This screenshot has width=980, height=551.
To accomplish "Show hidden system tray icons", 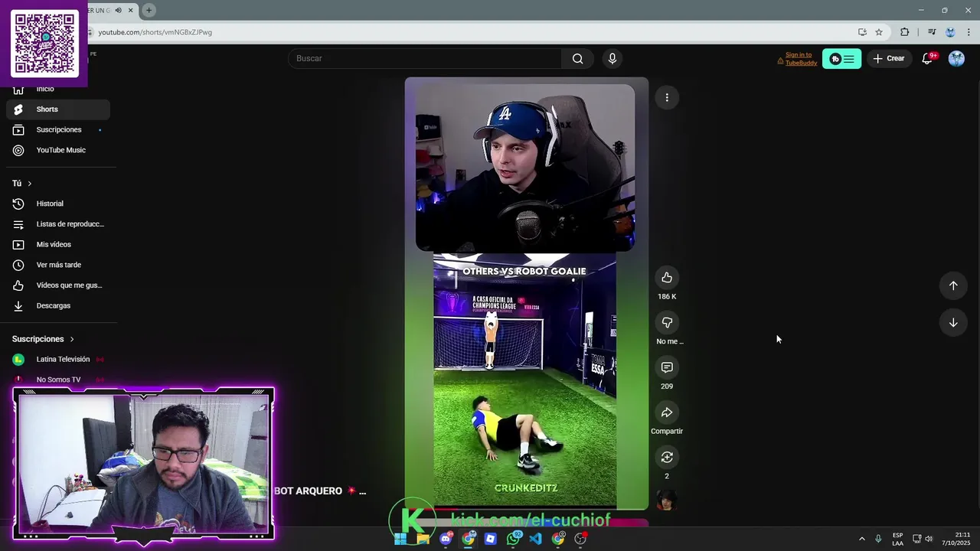I will click(x=861, y=539).
